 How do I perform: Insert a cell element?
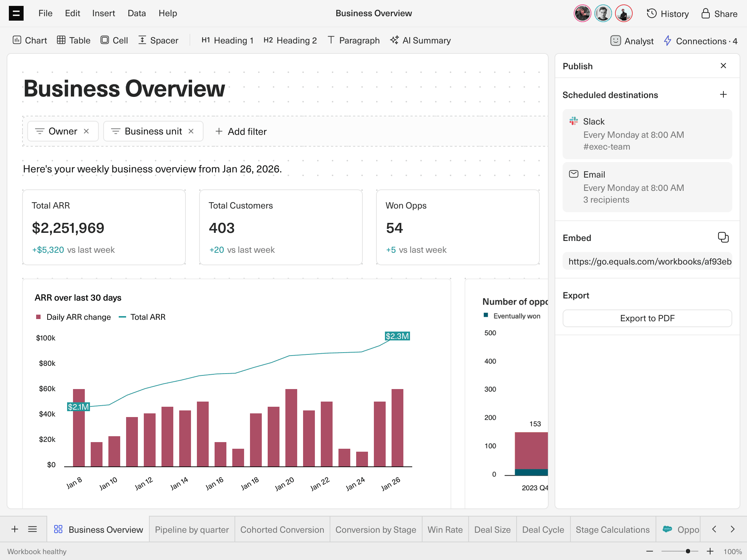click(114, 41)
